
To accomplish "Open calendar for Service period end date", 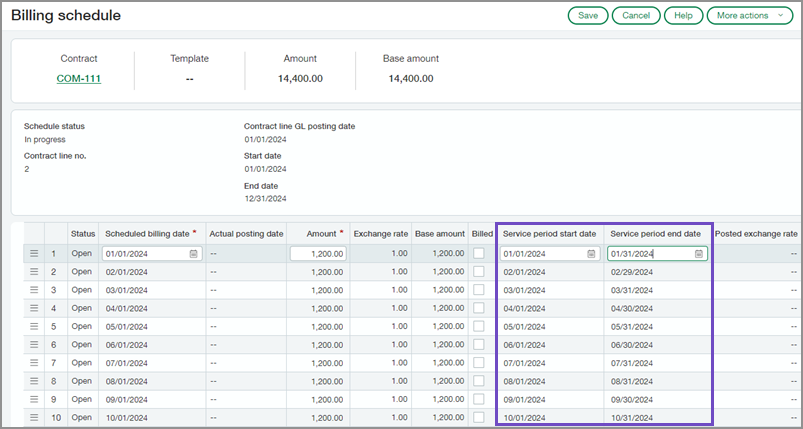I will (699, 254).
